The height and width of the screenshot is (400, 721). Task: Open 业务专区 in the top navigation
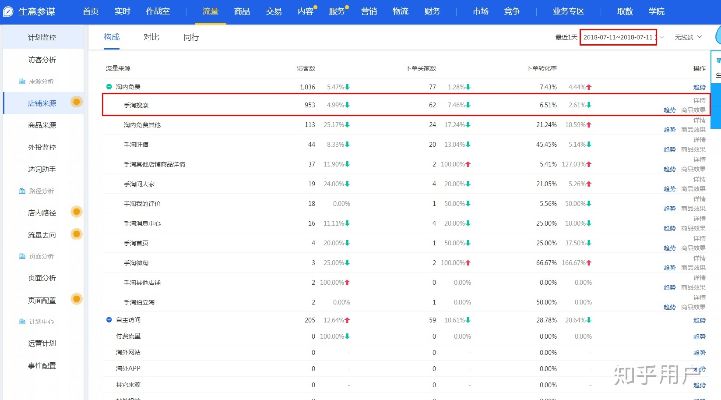pos(568,11)
